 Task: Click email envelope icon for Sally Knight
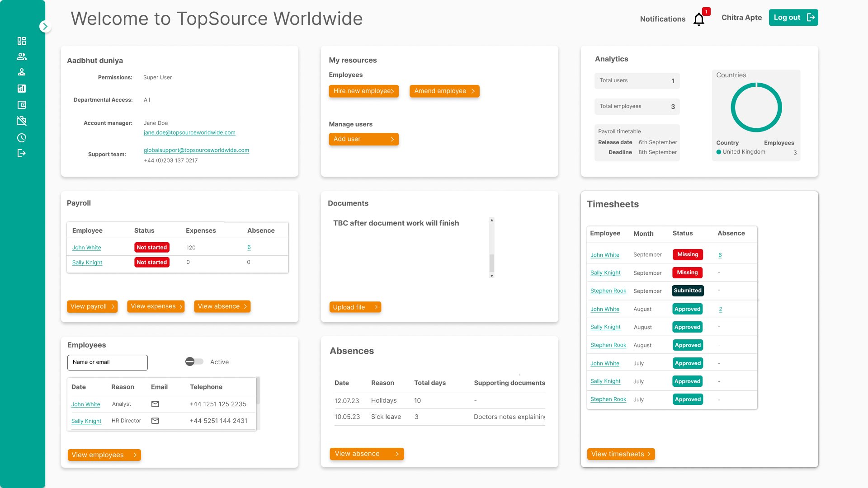tap(155, 421)
